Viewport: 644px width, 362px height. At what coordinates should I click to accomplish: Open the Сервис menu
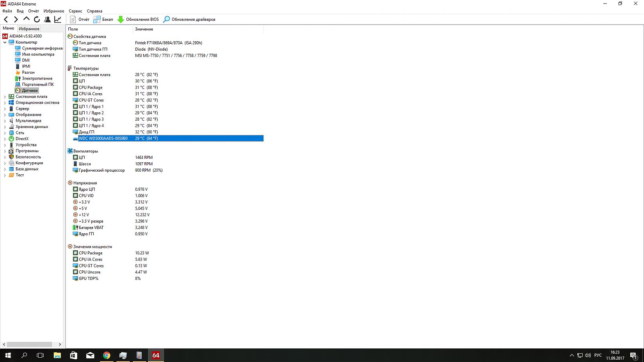click(x=75, y=11)
